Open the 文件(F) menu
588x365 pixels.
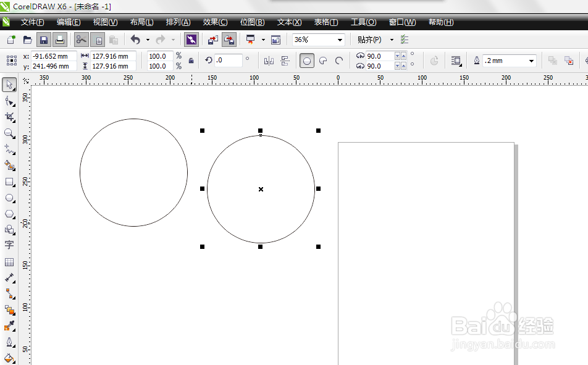point(33,22)
